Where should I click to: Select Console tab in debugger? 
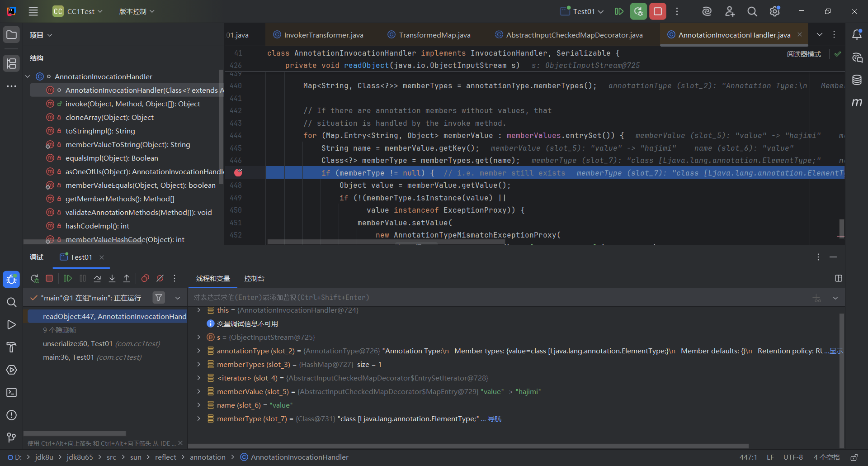(x=254, y=278)
